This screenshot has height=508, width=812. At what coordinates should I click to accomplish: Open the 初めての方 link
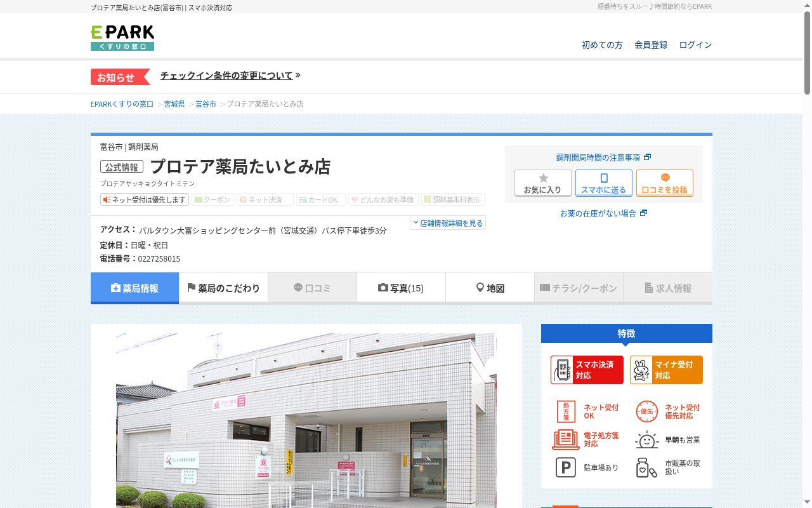[x=602, y=45]
